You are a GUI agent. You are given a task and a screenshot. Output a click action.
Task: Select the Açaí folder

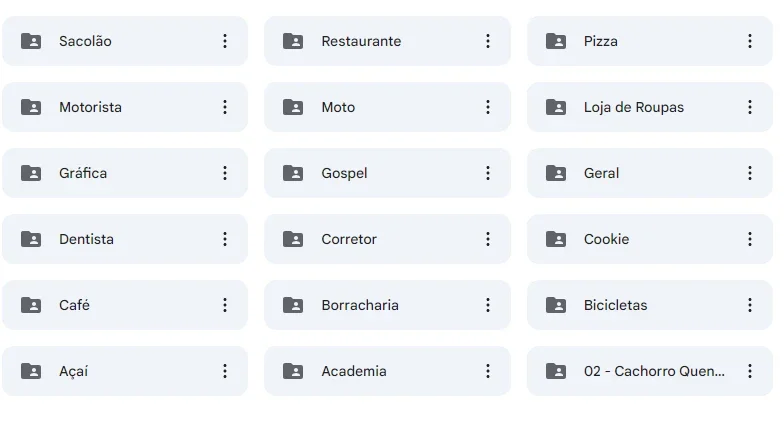125,371
